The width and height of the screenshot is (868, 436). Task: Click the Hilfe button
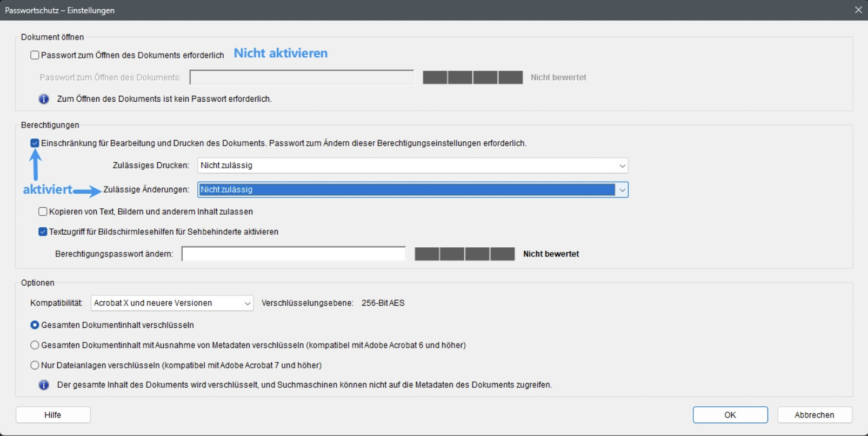click(x=53, y=415)
